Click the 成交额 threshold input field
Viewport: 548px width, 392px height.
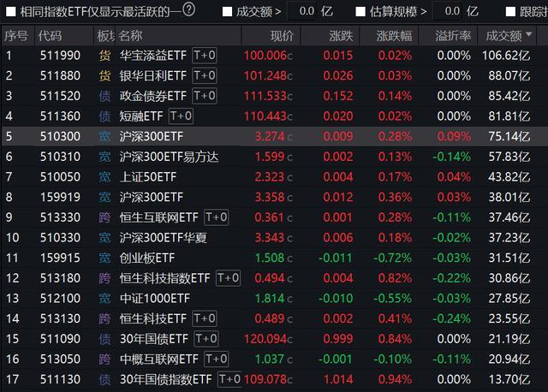(x=302, y=11)
